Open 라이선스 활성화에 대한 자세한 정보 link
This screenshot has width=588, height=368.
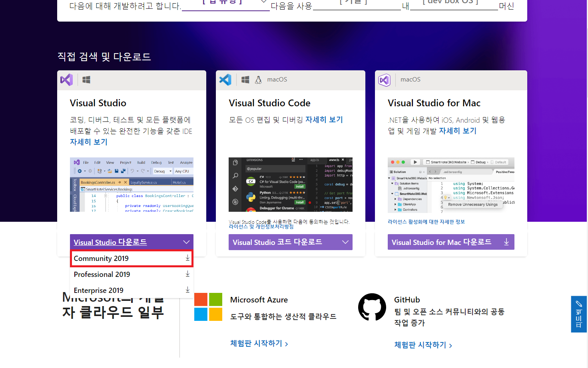click(x=426, y=222)
